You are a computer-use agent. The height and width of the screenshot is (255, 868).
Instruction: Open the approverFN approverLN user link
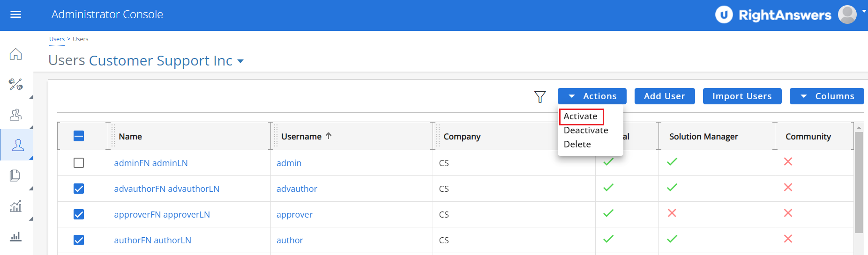162,215
